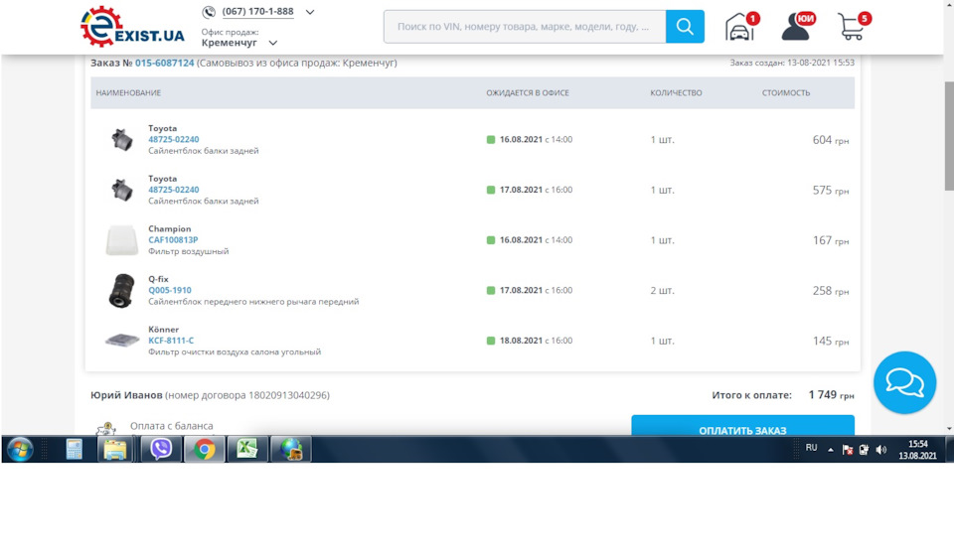The width and height of the screenshot is (954, 560).
Task: Open the garage car icon
Action: [x=741, y=27]
